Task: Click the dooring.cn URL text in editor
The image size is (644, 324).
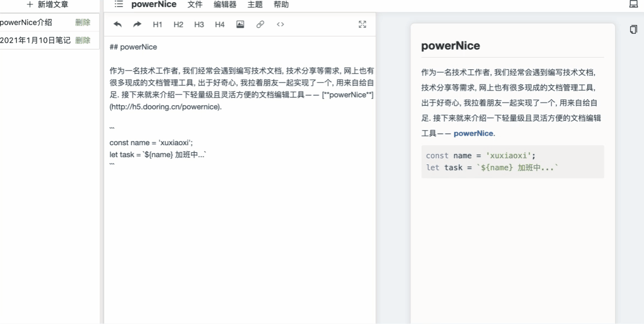Action: pos(166,107)
